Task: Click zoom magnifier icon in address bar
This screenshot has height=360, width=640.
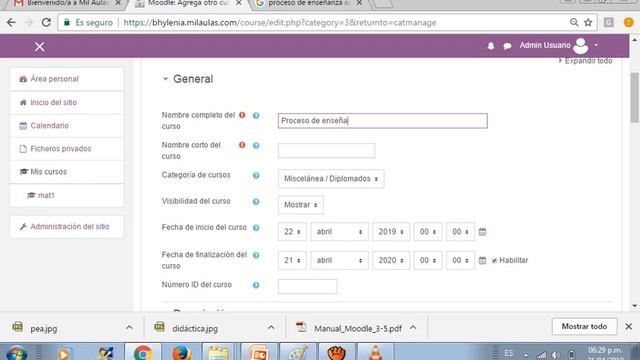Action: [x=574, y=22]
